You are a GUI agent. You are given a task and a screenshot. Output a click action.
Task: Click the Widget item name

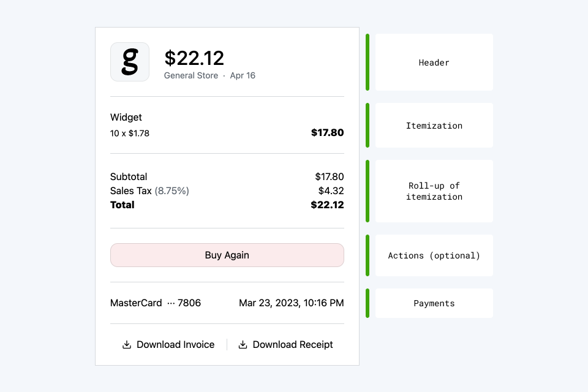tap(126, 117)
